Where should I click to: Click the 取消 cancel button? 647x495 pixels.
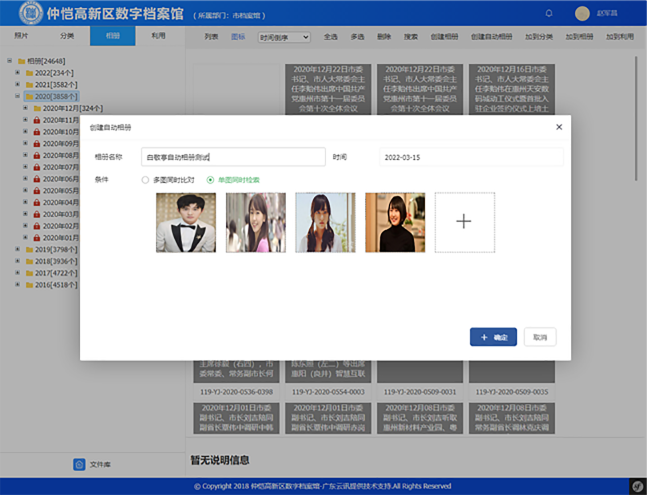(x=540, y=338)
